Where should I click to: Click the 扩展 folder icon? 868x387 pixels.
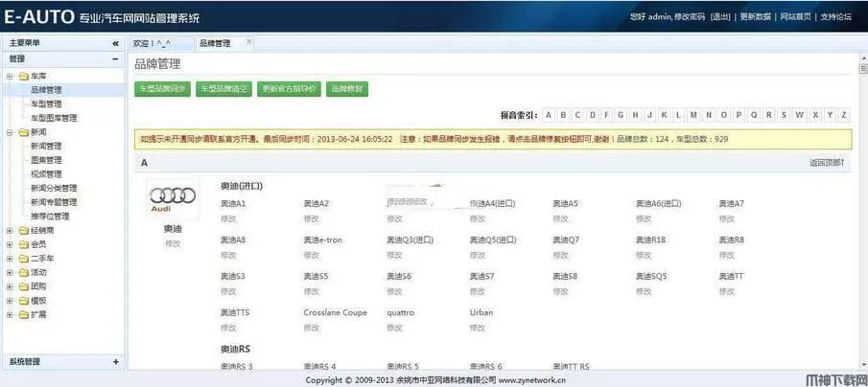tap(23, 314)
